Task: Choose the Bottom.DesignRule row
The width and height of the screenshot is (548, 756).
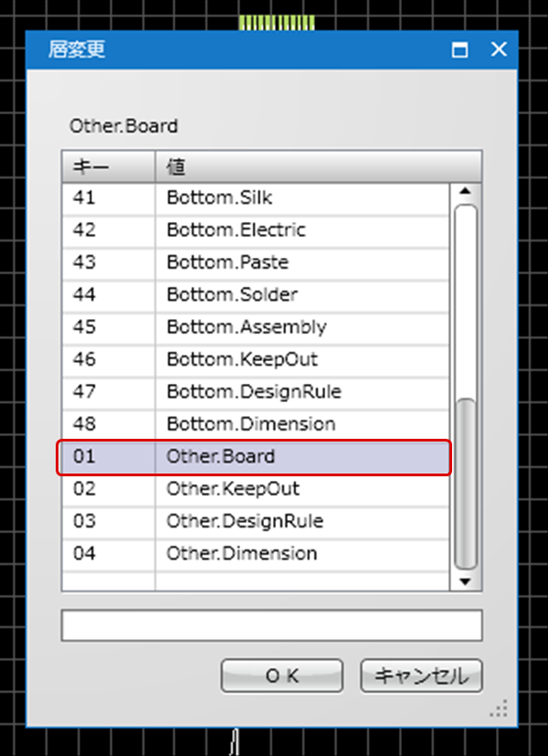Action: [256, 391]
